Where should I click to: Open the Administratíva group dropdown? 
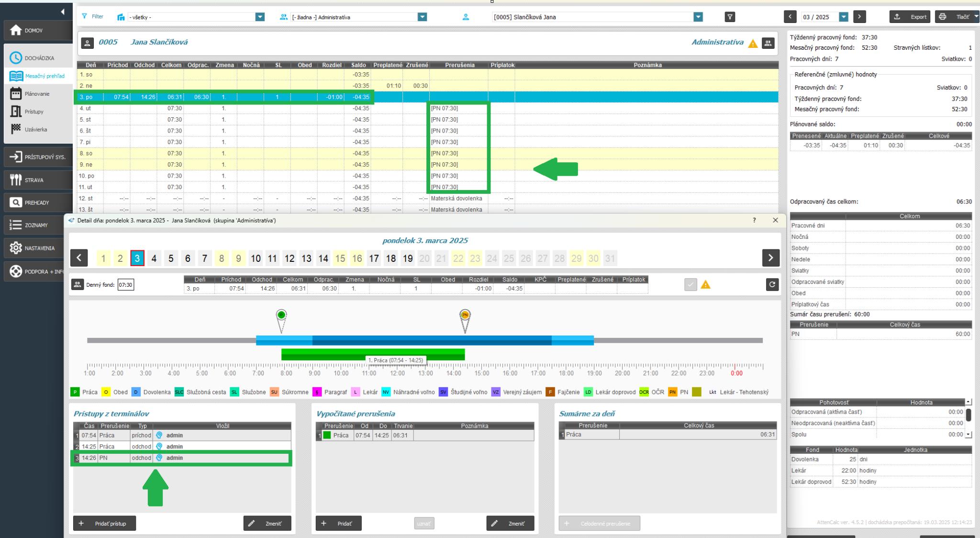[x=422, y=17]
